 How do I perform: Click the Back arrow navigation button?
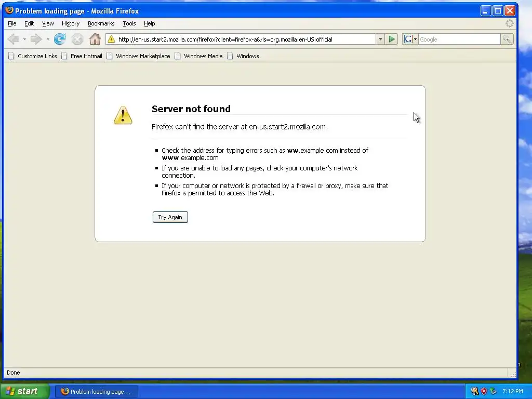[14, 39]
